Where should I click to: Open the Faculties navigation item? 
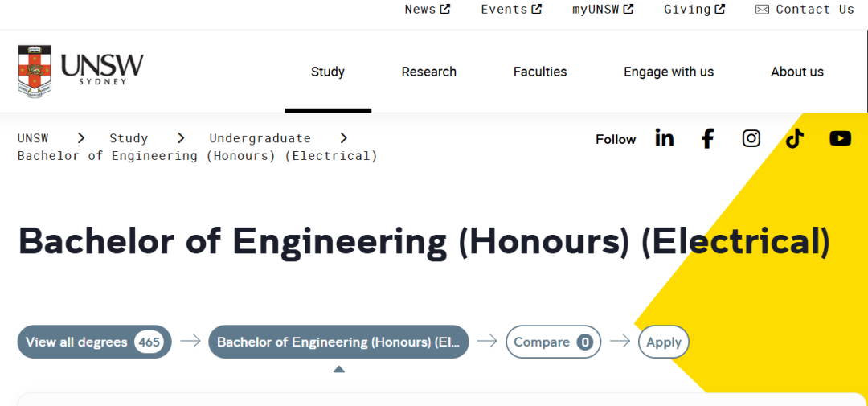pyautogui.click(x=540, y=72)
